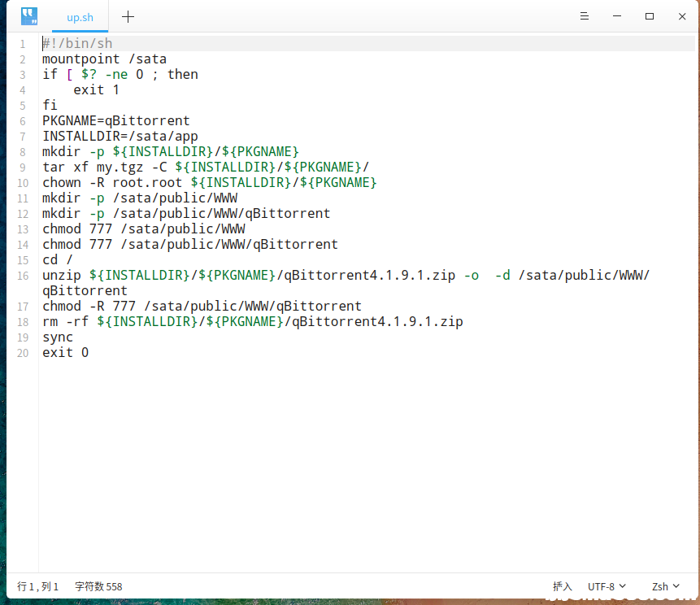The width and height of the screenshot is (700, 605).
Task: Click the line 'chmod 777 /sata/public/WWW'
Action: (x=144, y=229)
